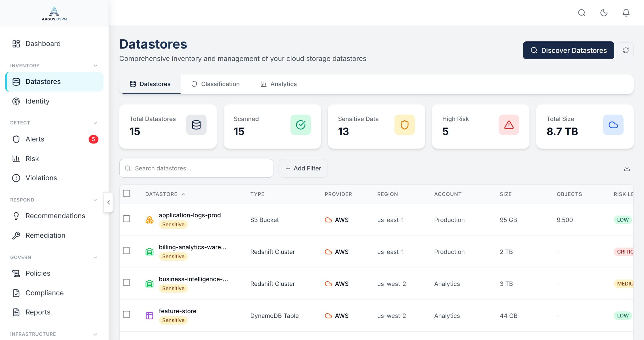Viewport: 644px width, 340px height.
Task: Open Dashboard from the sidebar
Action: (54, 44)
